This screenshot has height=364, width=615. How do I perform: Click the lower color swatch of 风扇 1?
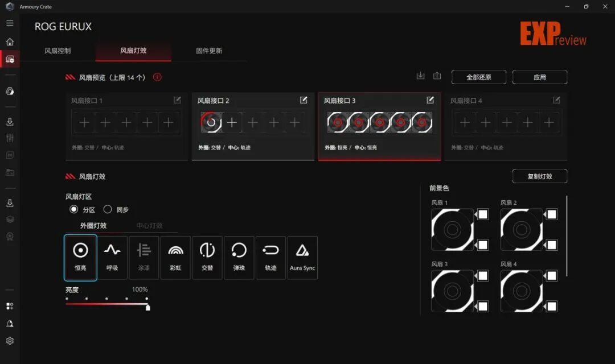coord(483,245)
